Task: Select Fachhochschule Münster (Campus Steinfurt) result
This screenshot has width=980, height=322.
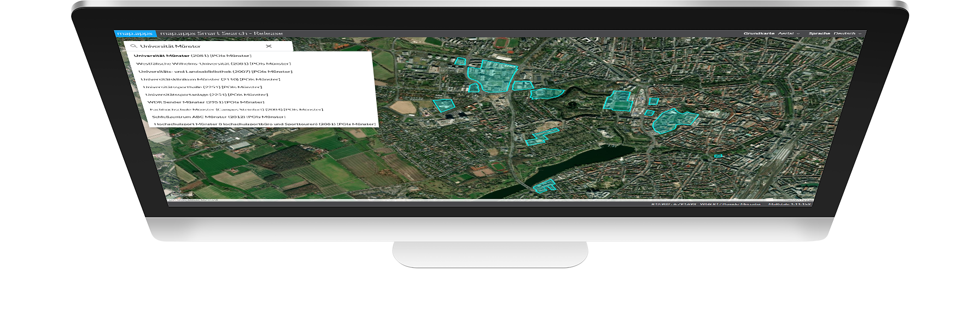Action: (236, 109)
